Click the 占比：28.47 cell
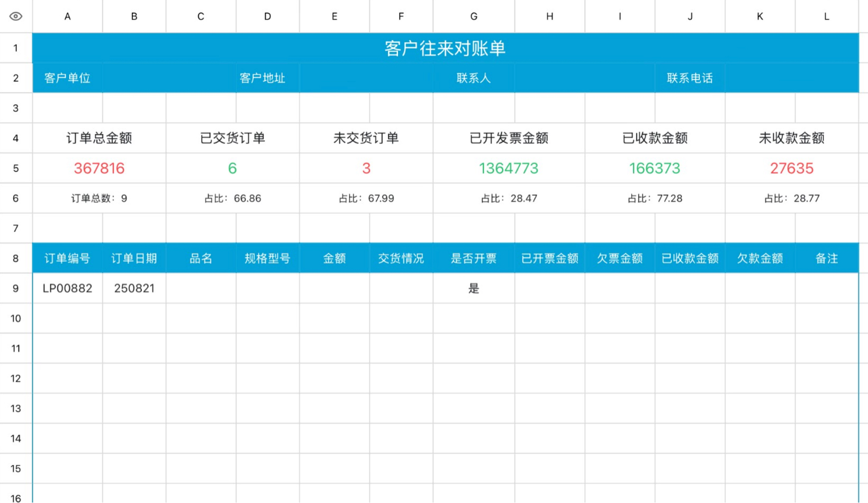 pyautogui.click(x=509, y=199)
